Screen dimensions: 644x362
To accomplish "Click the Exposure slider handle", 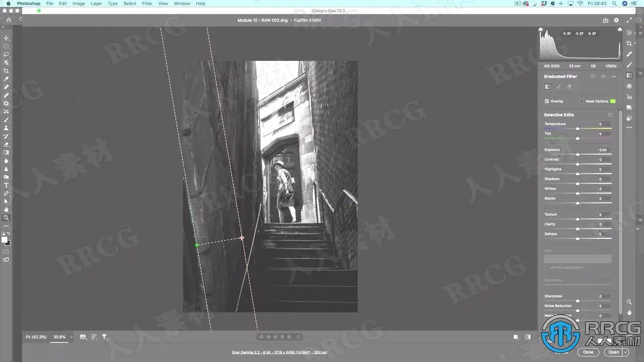I will click(578, 155).
